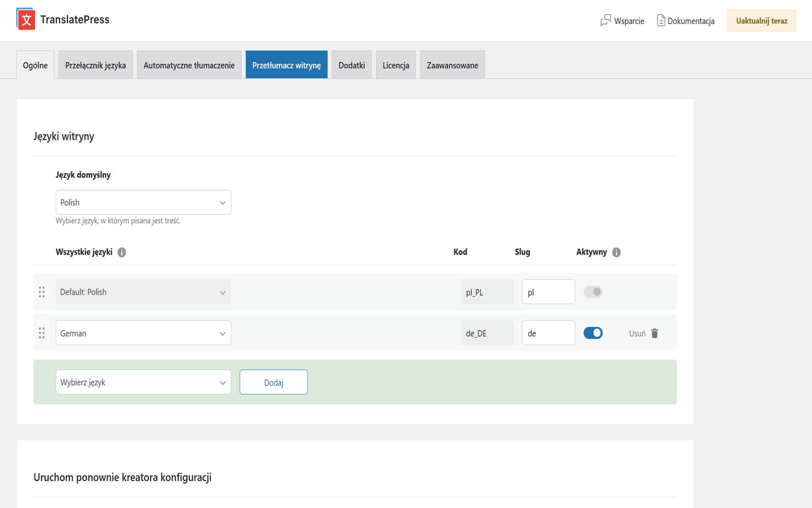The image size is (812, 508).
Task: Click the TranslatePress logo icon
Action: coord(26,19)
